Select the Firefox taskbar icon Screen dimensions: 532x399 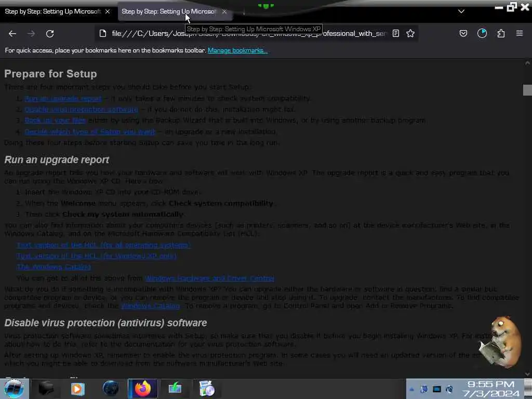click(x=142, y=389)
